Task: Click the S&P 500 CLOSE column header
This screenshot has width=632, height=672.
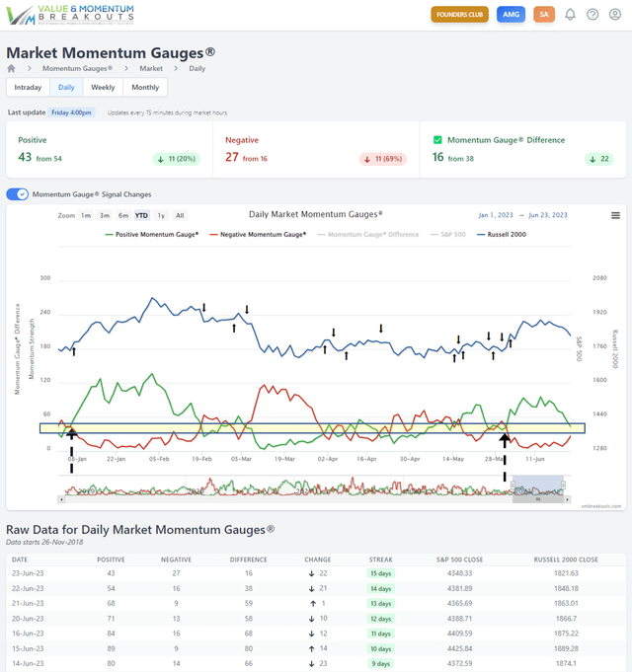Action: 459,560
